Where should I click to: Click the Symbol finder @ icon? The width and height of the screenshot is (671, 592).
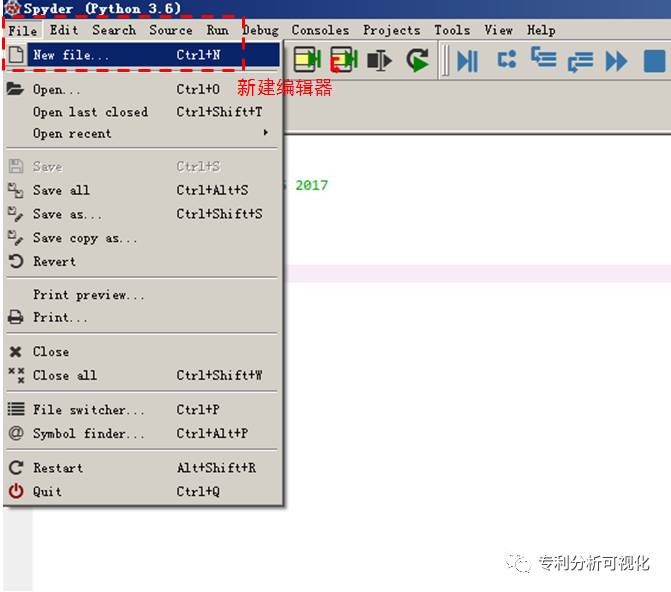pyautogui.click(x=16, y=433)
